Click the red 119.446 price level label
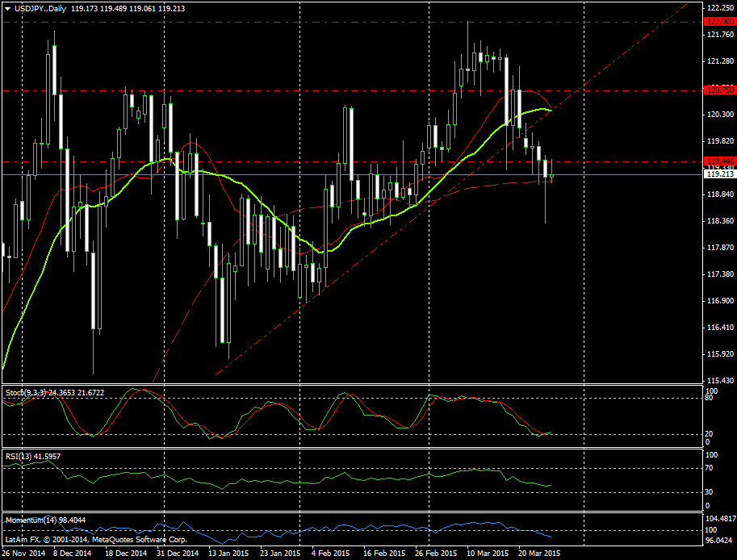 [x=718, y=162]
